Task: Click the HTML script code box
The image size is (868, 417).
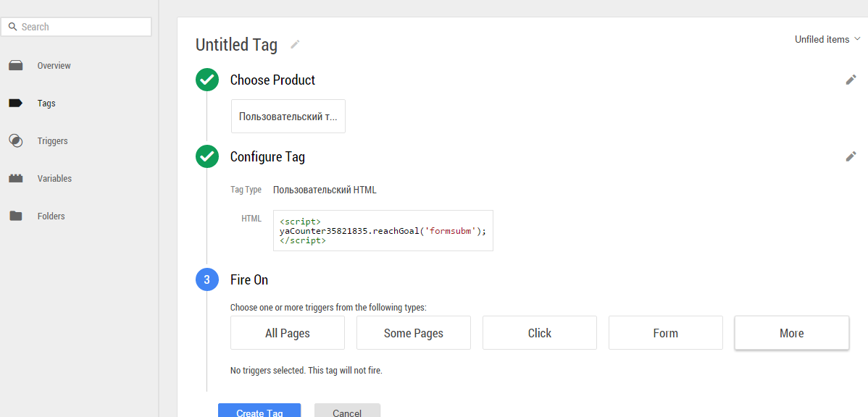Action: (x=383, y=231)
